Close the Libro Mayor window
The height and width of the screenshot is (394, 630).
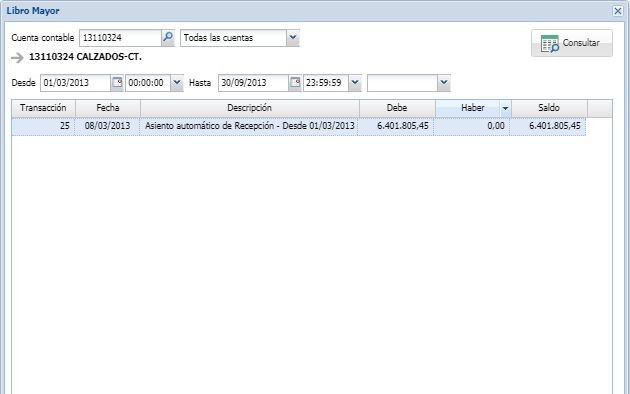click(618, 11)
